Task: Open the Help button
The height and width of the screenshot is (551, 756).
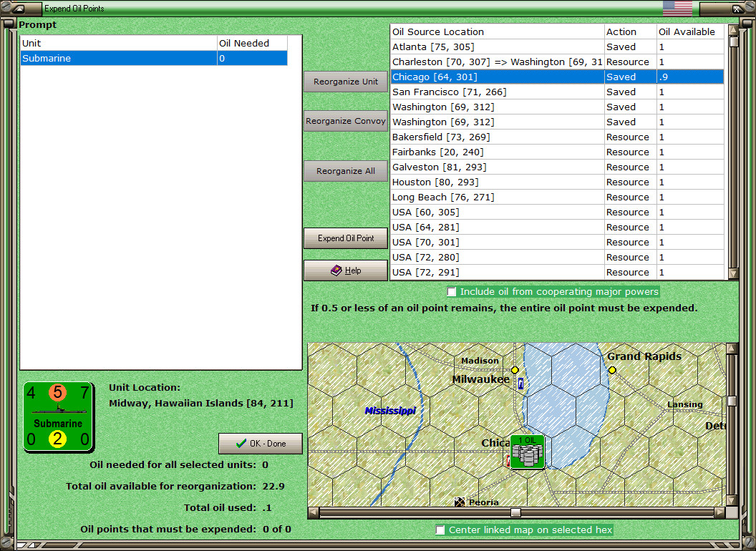Action: tap(345, 270)
